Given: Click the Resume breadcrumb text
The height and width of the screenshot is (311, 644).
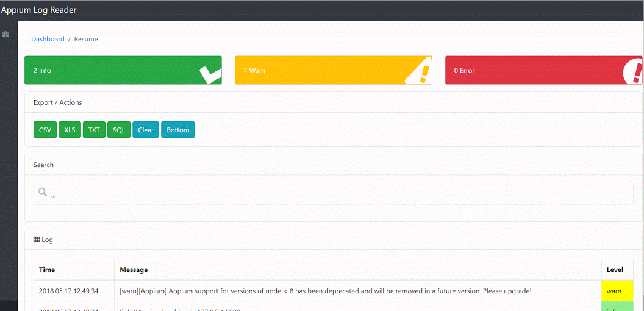Looking at the screenshot, I should 86,39.
